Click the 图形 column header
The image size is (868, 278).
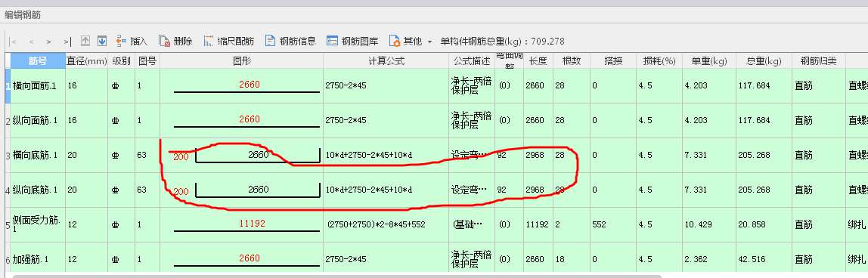pyautogui.click(x=241, y=60)
